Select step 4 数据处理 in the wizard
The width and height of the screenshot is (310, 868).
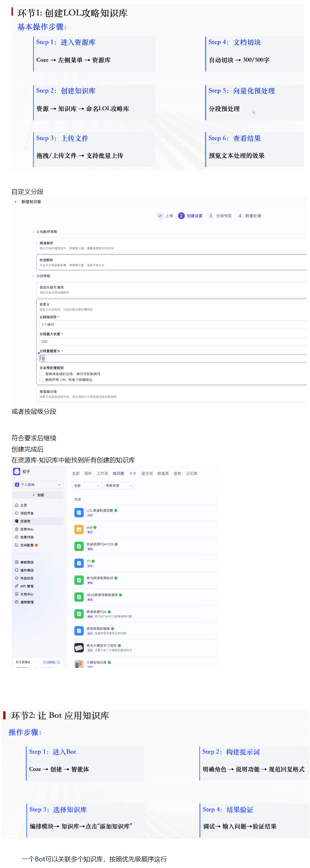click(x=249, y=216)
